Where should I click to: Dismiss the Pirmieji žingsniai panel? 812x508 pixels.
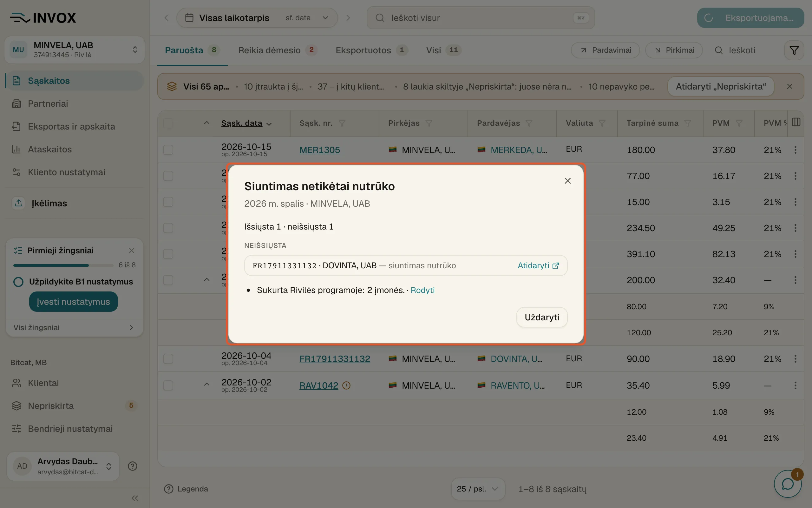click(132, 251)
